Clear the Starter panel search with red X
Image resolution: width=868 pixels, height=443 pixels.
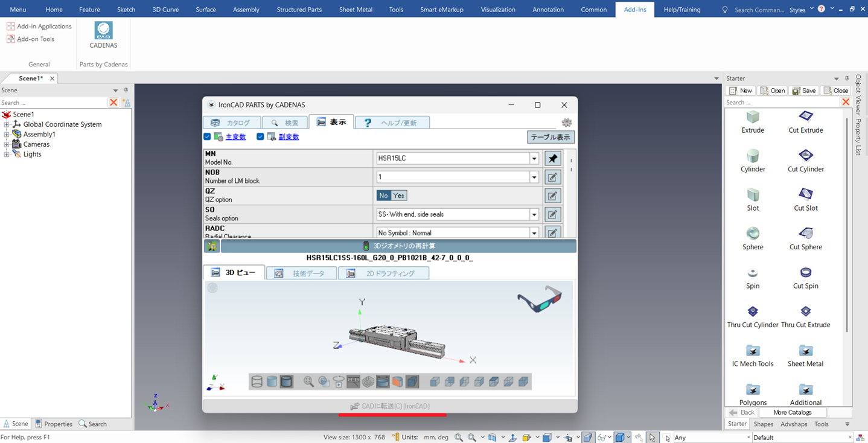[x=846, y=103]
